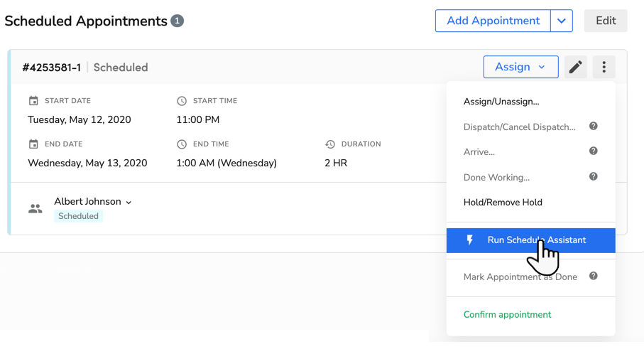Image resolution: width=644 pixels, height=354 pixels.
Task: Click the end time 1:00 AM (Wednesday)
Action: tap(227, 163)
